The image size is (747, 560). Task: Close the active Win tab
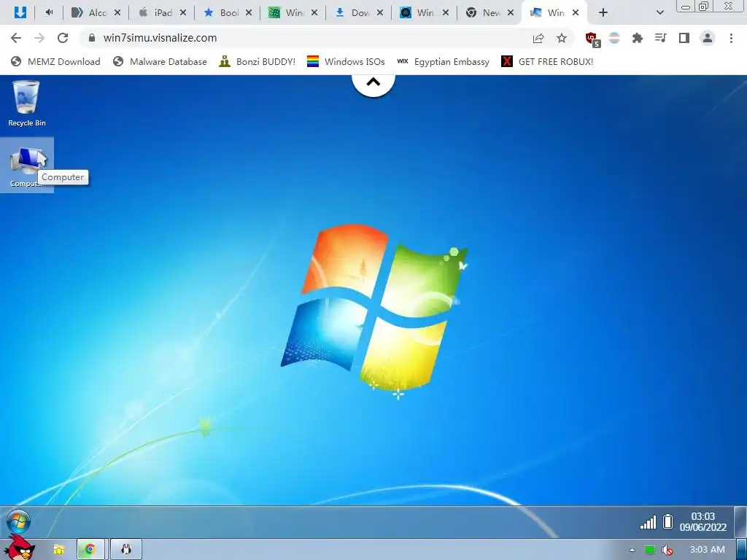click(x=576, y=13)
